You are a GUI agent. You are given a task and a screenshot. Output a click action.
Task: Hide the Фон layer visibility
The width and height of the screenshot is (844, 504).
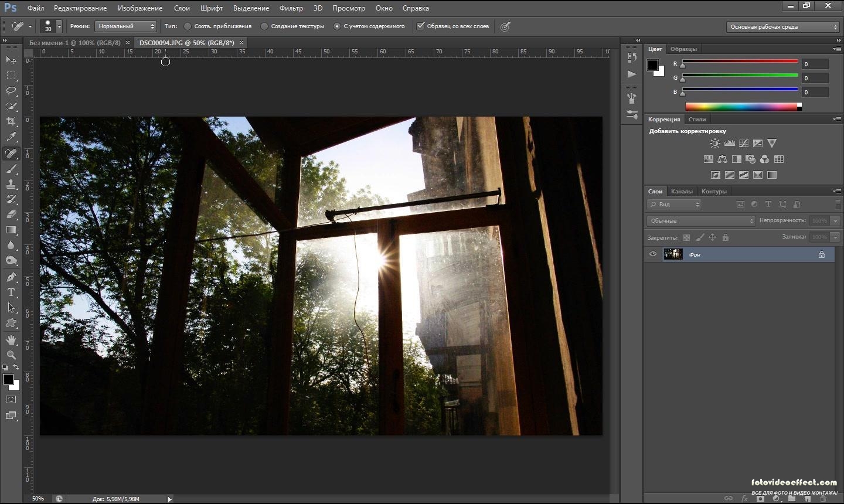coord(652,254)
